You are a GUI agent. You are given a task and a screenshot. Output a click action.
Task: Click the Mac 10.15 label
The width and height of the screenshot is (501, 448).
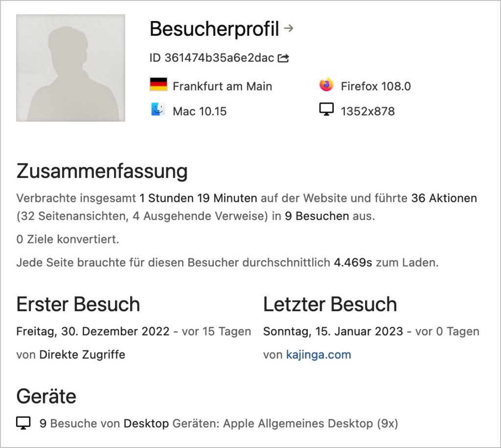(x=200, y=112)
